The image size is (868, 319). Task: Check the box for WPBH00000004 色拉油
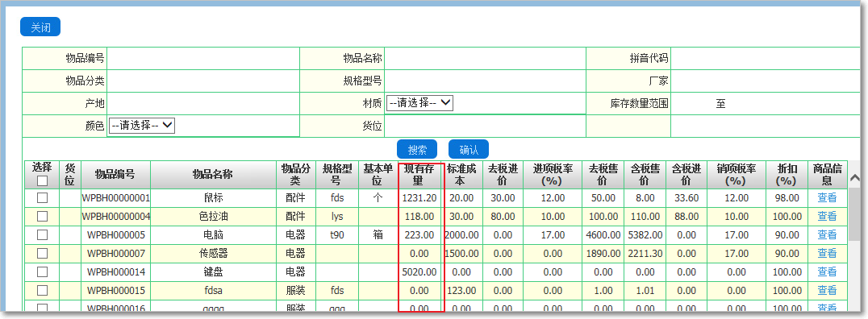[x=42, y=216]
